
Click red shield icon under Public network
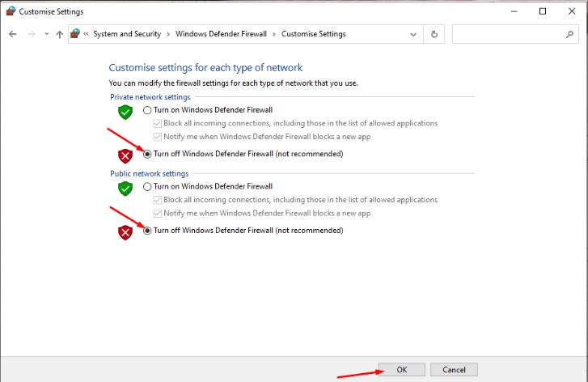[125, 232]
